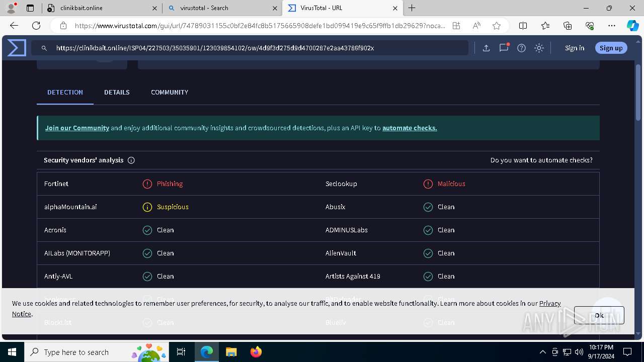The image size is (644, 362).
Task: Click Do you want to automate checks?
Action: (541, 160)
